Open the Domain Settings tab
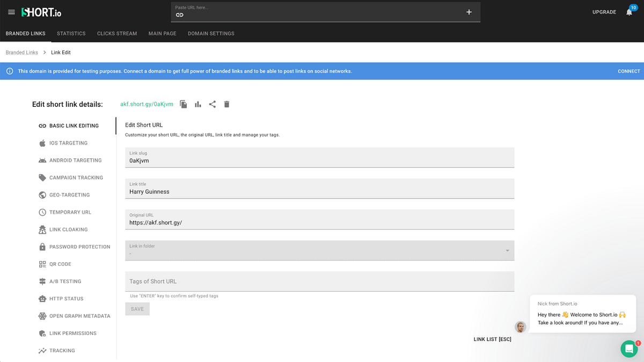Viewport: 644px width, 362px height. 211,33
